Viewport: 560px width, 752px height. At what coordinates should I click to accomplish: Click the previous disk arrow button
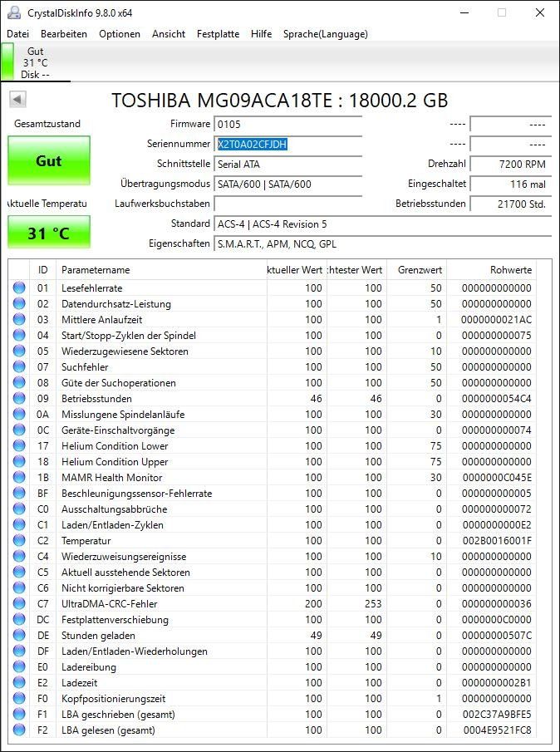tap(17, 99)
